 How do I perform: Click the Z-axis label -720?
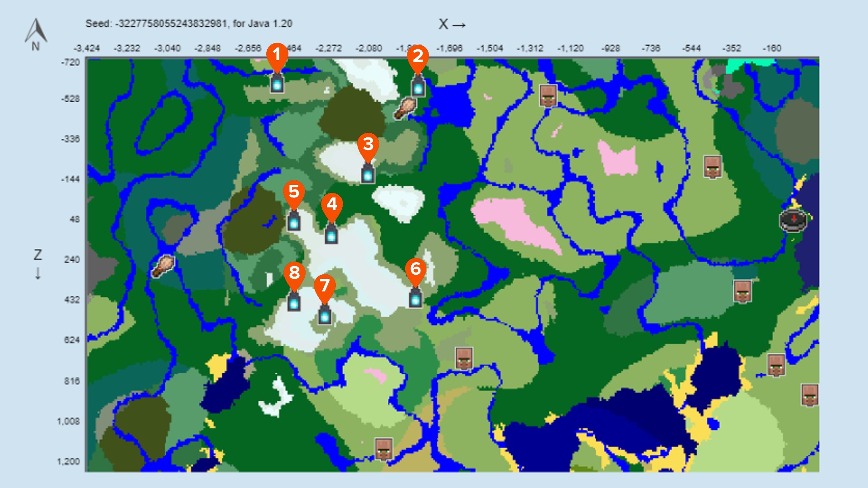(x=71, y=62)
